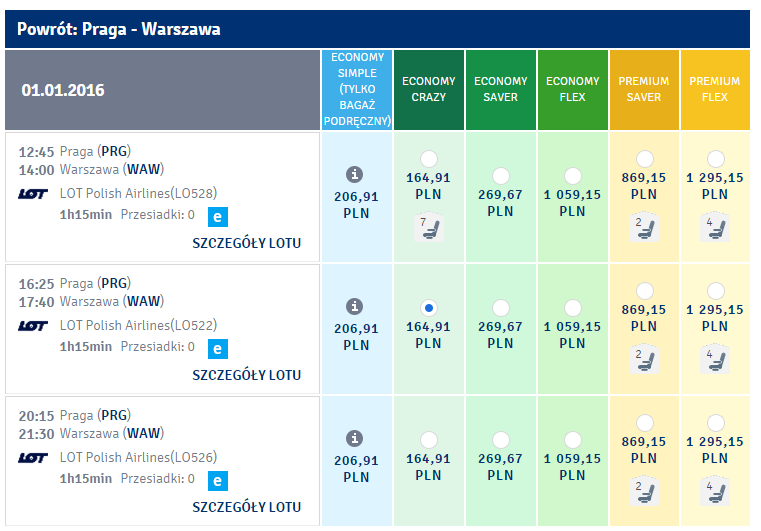Image resolution: width=761 pixels, height=531 pixels.
Task: Click the blue e-ticket icon for LO526
Action: [218, 481]
